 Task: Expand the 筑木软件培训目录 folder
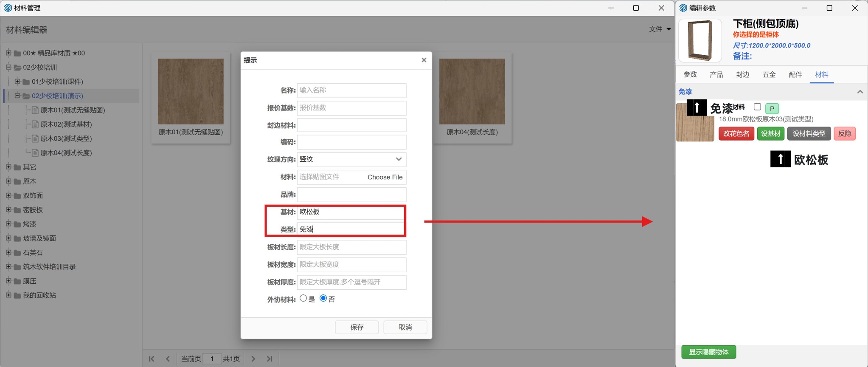click(8, 267)
